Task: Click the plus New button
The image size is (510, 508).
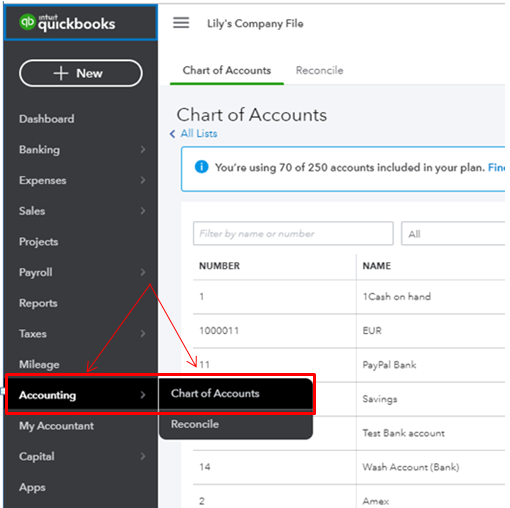Action: (81, 73)
